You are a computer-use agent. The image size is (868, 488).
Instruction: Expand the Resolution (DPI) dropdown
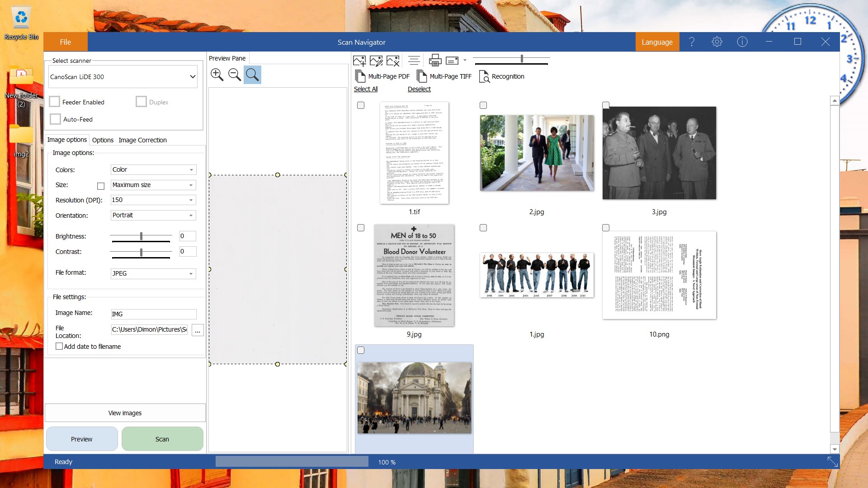153,200
